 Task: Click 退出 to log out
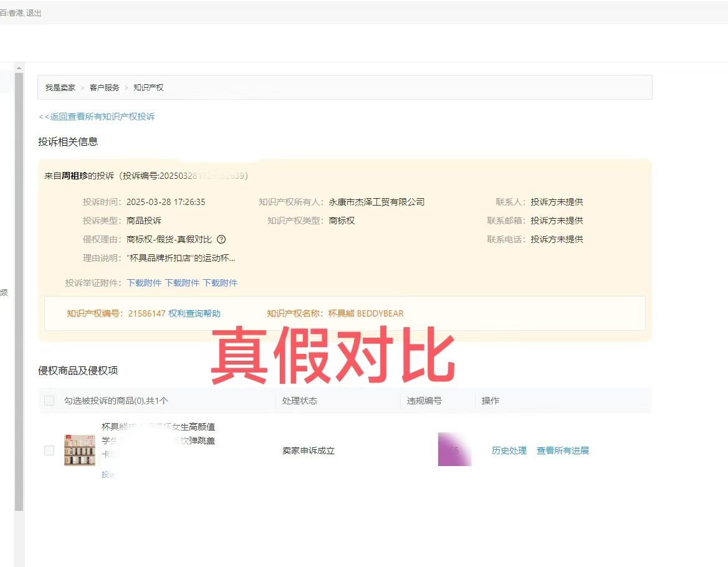(34, 12)
